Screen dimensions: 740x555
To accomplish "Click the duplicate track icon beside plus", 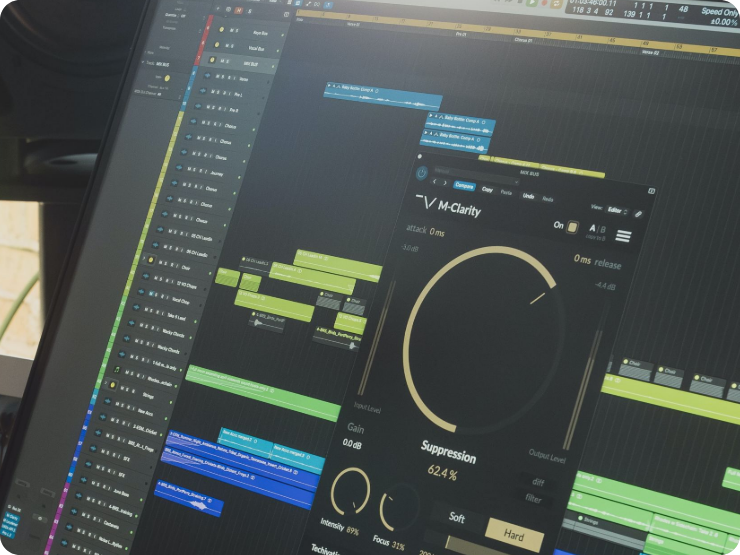I will point(228,9).
